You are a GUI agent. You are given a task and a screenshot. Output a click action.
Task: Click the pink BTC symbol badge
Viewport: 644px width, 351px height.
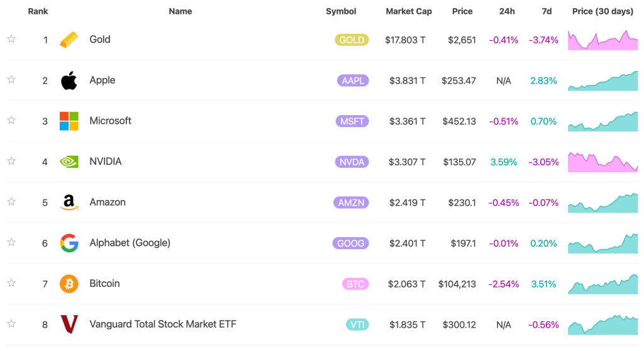(355, 284)
